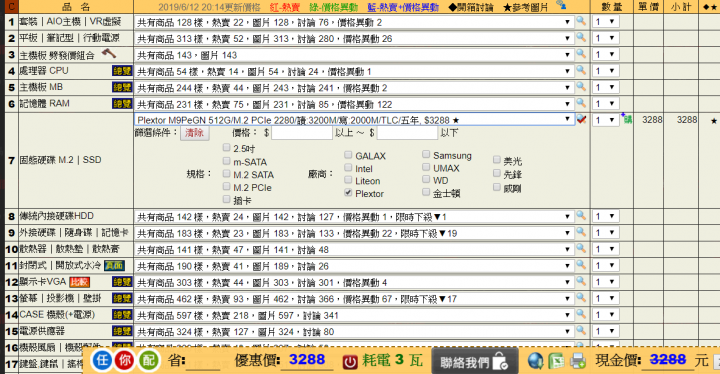Click the Excel export icon in bottom bar
720x374 pixels.
click(557, 361)
